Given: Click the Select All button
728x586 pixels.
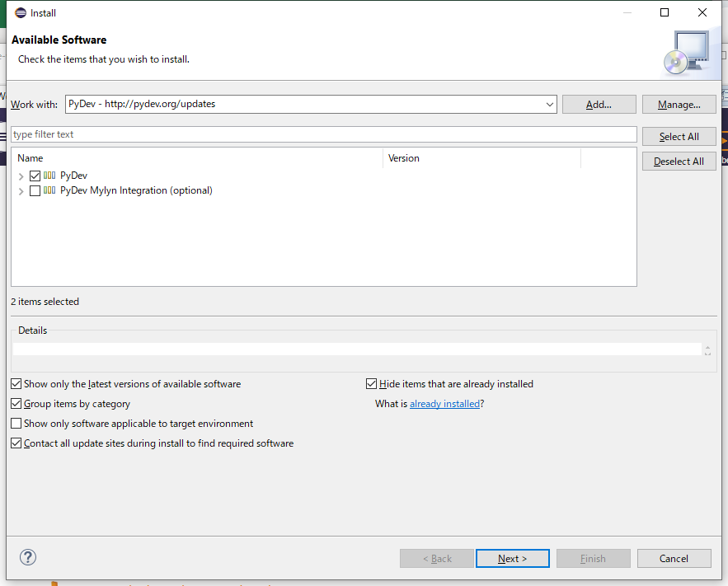Looking at the screenshot, I should coord(679,137).
